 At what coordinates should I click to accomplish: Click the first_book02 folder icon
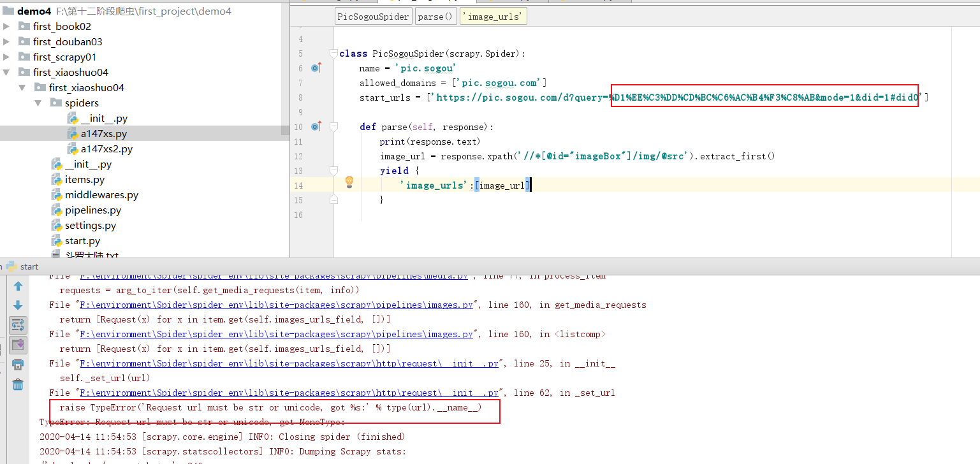coord(24,26)
